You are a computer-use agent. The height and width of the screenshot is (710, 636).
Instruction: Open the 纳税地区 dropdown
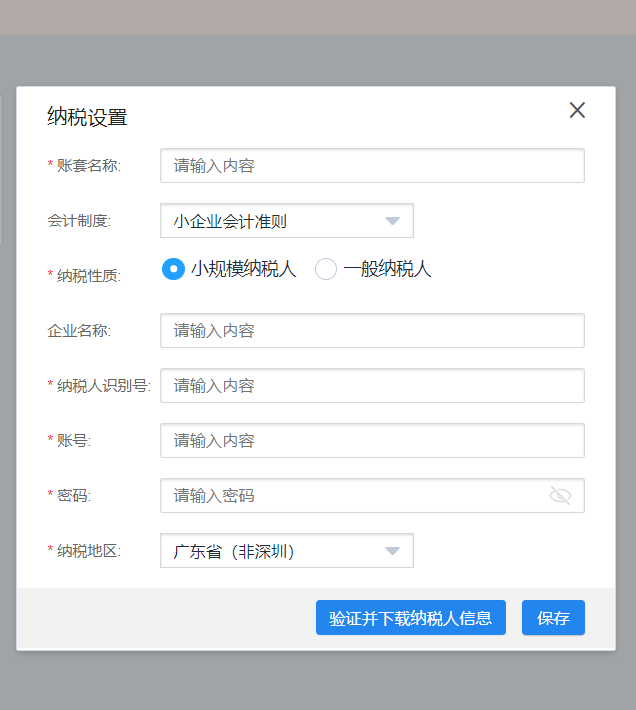[x=287, y=551]
